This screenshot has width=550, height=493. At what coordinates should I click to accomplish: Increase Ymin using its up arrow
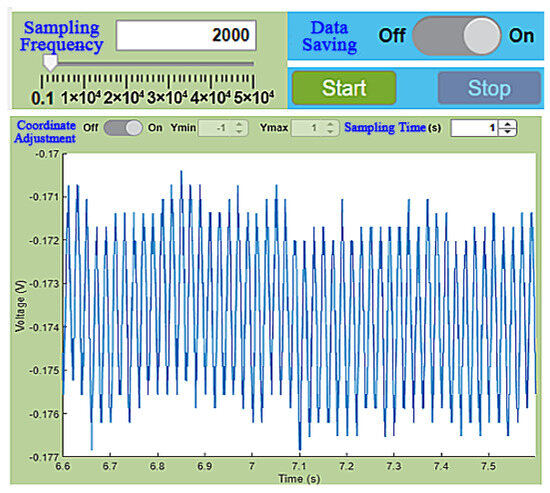pyautogui.click(x=239, y=124)
